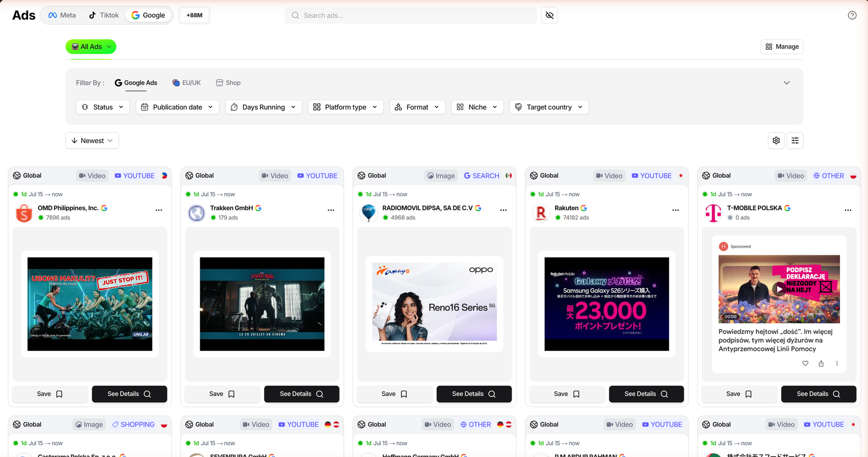Click SHOPPING tag on the Castorama card
The width and height of the screenshot is (868, 457).
[x=133, y=424]
